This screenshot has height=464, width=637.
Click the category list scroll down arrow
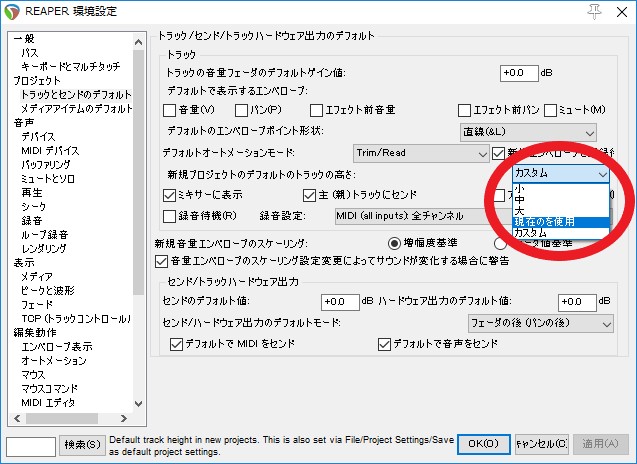pyautogui.click(x=139, y=403)
